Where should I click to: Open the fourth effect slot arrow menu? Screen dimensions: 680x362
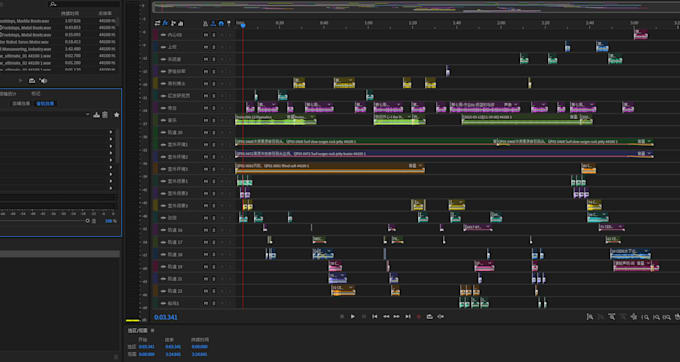pyautogui.click(x=111, y=153)
